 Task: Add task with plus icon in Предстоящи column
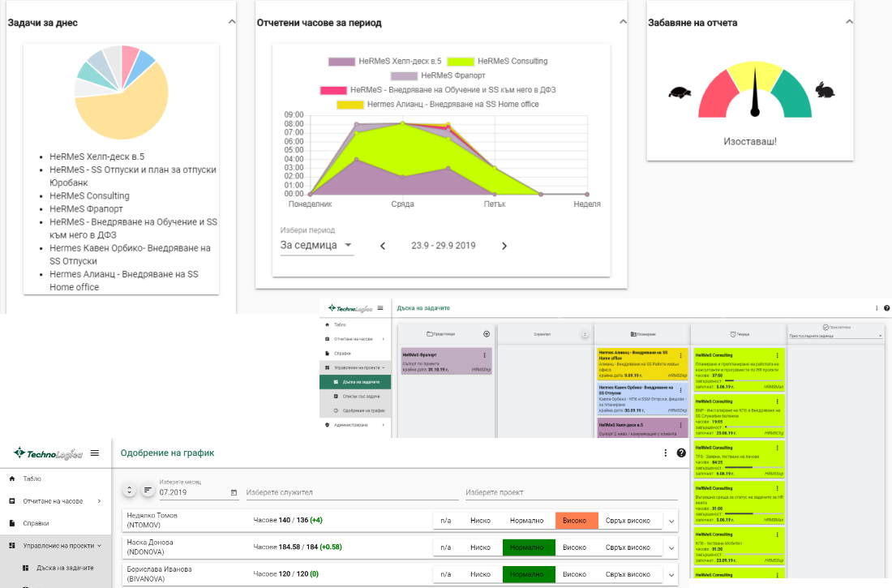[x=487, y=334]
